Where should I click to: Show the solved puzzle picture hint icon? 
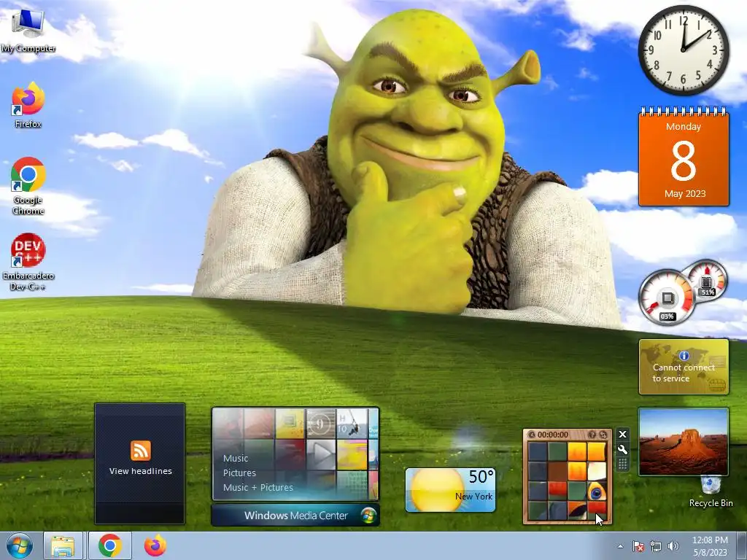coord(592,435)
